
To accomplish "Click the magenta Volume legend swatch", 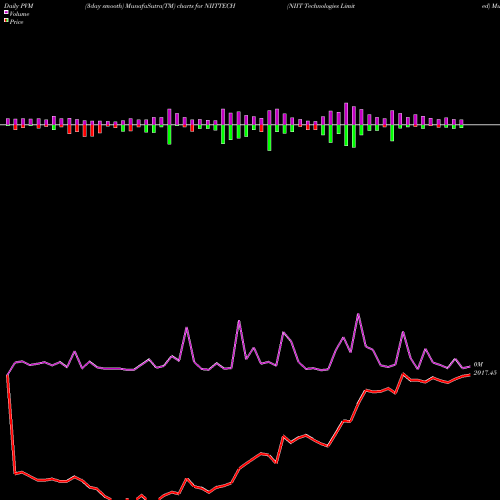I will [6, 12].
